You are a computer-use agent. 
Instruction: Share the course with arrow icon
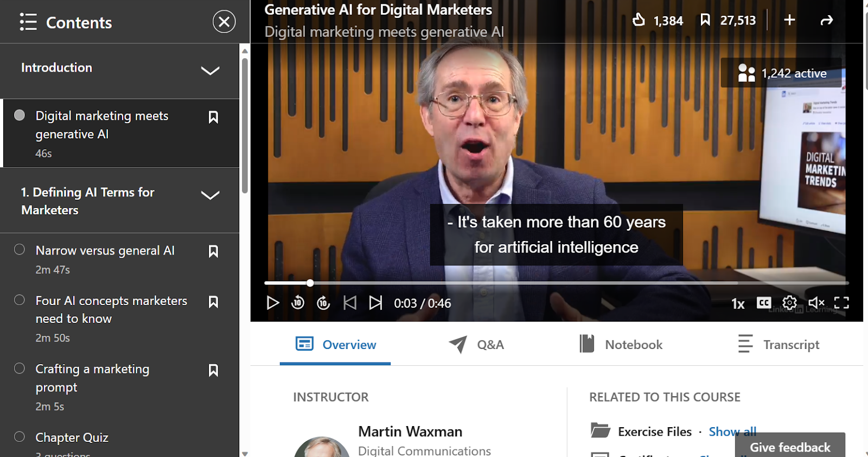tap(827, 21)
